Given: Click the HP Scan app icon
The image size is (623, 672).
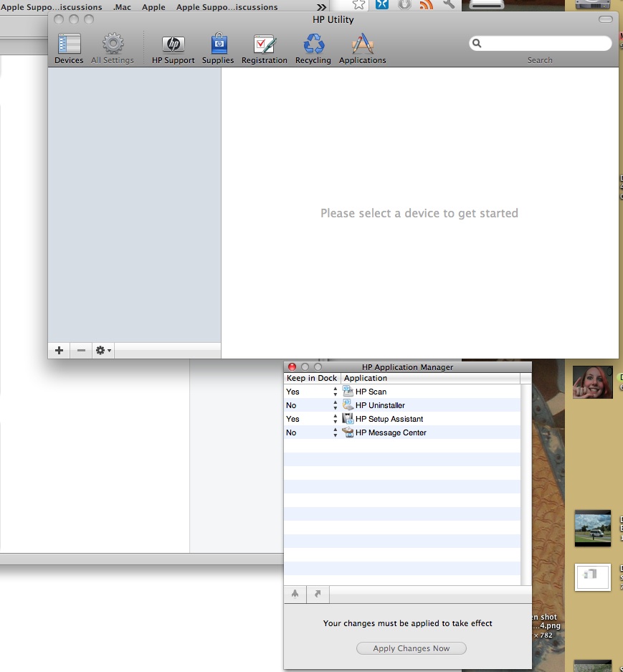Looking at the screenshot, I should [x=348, y=392].
